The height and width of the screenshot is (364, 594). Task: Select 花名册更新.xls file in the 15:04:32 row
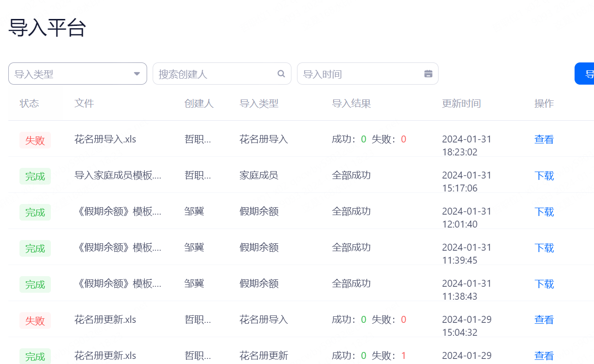click(105, 320)
